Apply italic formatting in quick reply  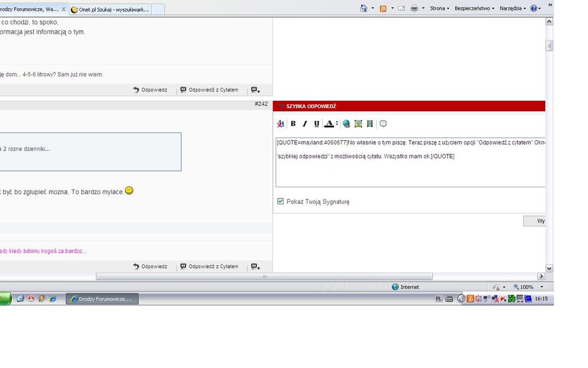coord(305,124)
